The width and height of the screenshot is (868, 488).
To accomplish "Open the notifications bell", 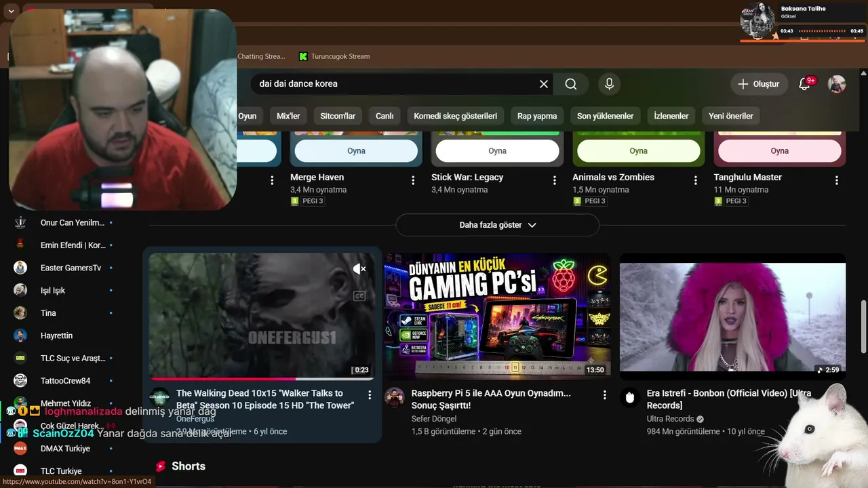I will click(x=805, y=84).
